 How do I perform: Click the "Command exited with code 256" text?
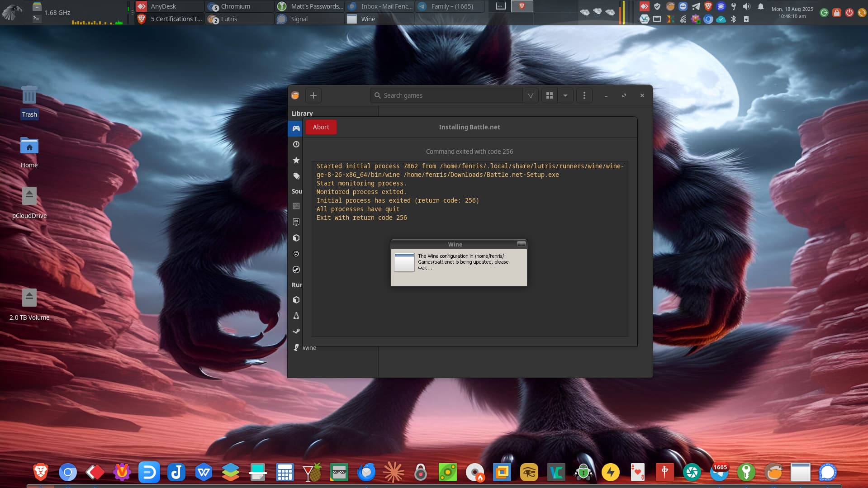[470, 152]
